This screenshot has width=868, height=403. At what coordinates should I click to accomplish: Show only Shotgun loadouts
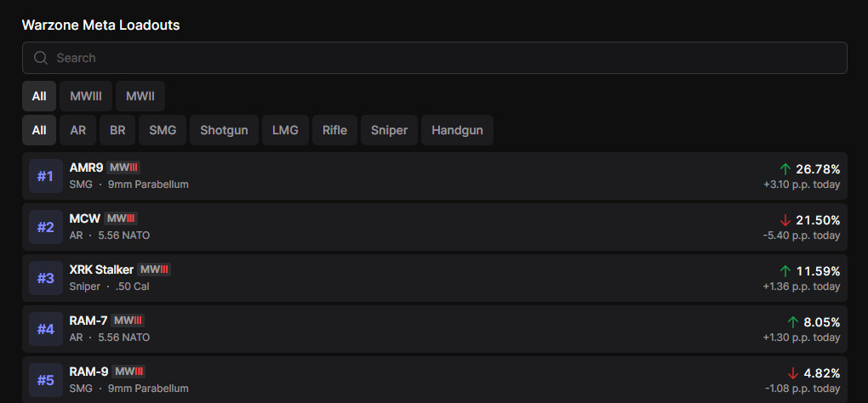point(224,130)
